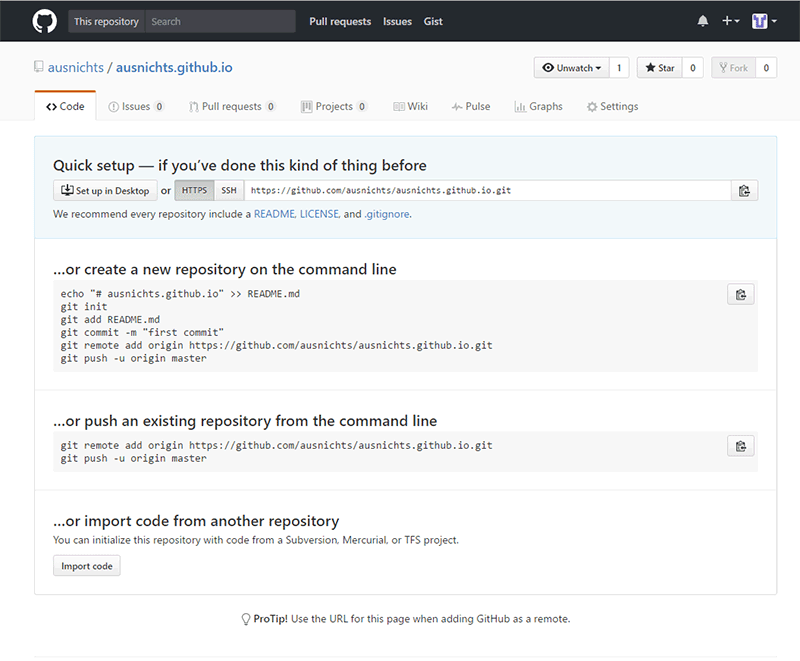Viewport: 800px width, 661px height.
Task: Click the echo README.md command line
Action: coord(180,294)
